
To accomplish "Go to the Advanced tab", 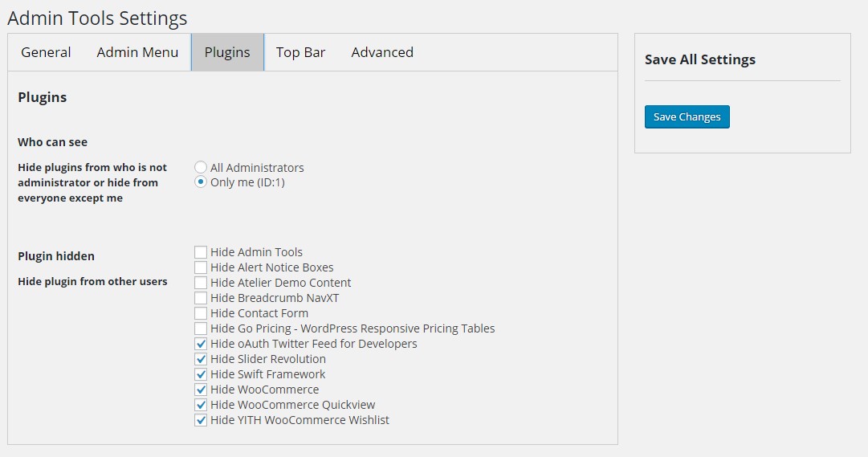I will tap(382, 52).
